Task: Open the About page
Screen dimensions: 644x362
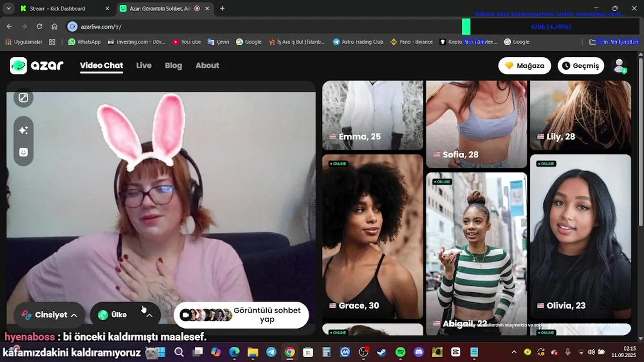Action: (x=207, y=65)
